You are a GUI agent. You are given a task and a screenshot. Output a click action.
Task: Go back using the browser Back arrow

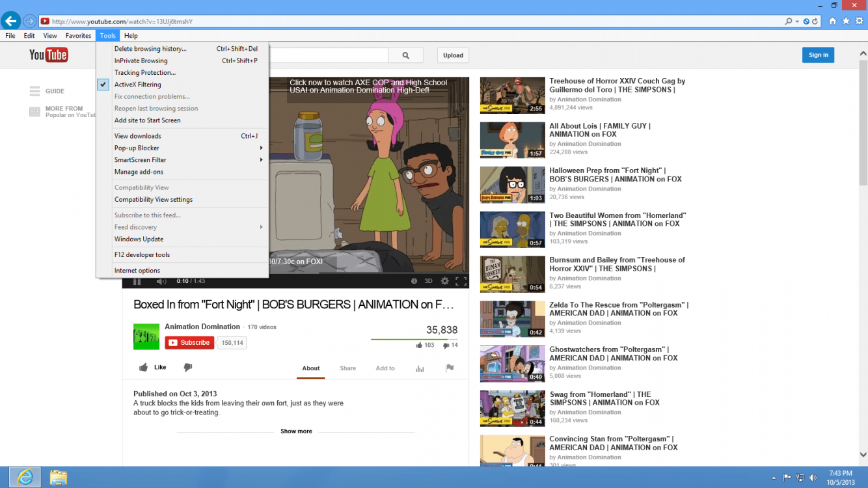[10, 21]
